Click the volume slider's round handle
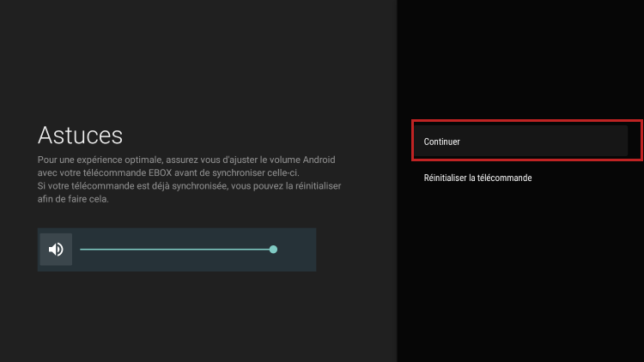The height and width of the screenshot is (362, 644). [273, 250]
